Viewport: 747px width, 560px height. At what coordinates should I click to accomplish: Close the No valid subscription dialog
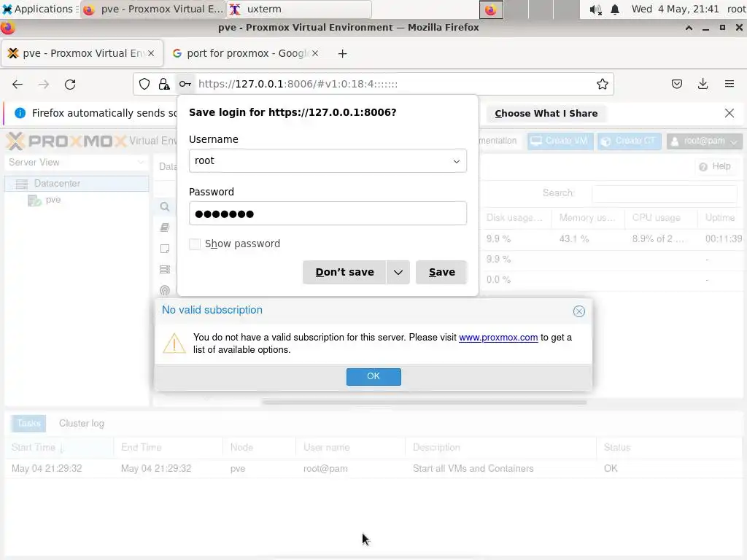point(578,311)
